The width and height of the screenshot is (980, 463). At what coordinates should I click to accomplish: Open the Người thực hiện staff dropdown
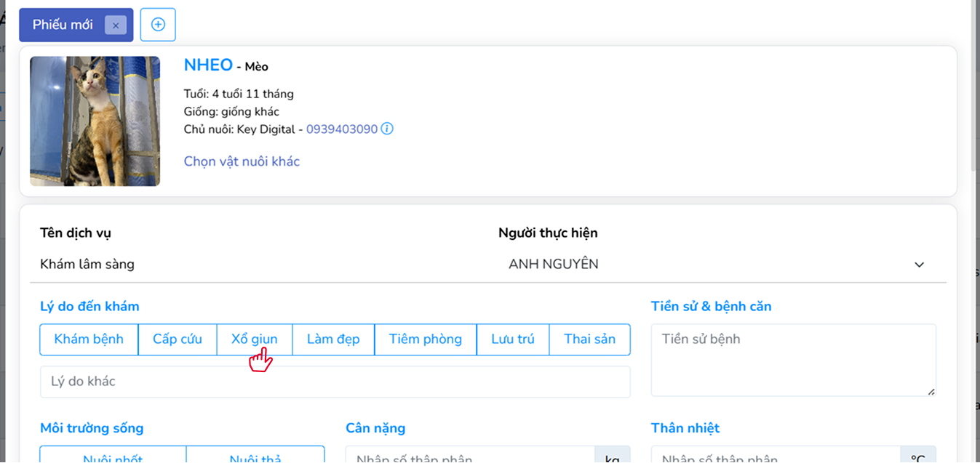pos(918,265)
